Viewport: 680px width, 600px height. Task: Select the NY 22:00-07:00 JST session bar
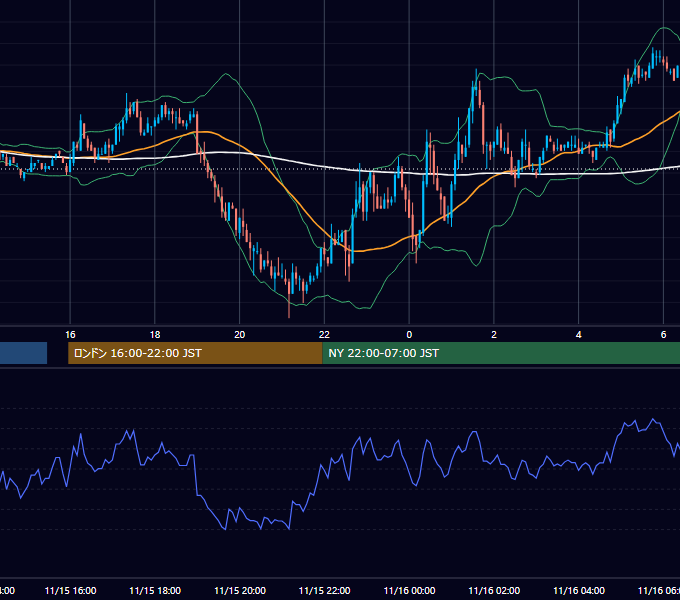click(501, 353)
